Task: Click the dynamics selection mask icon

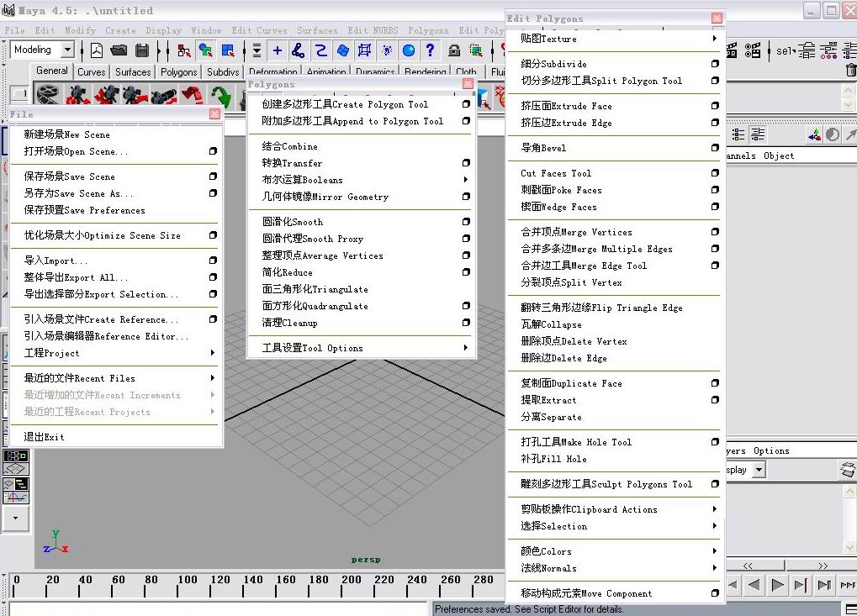Action: coord(387,50)
